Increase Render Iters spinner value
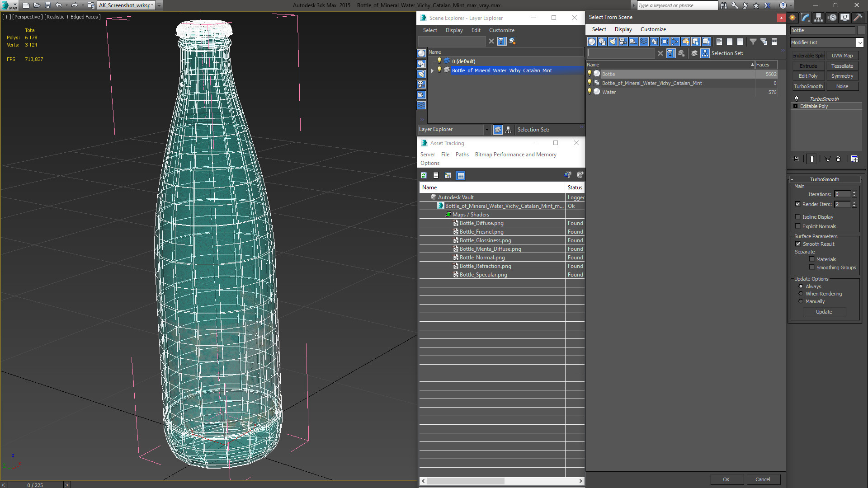 point(854,202)
